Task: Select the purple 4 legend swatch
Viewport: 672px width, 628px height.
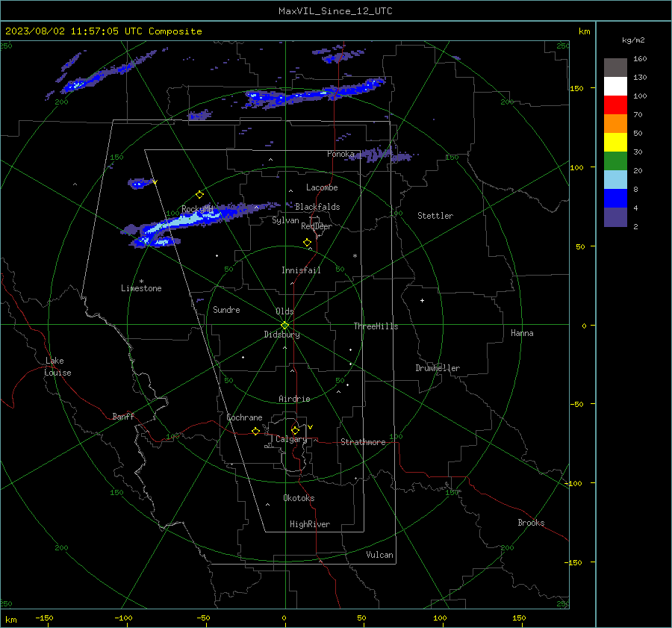Action: pos(615,217)
